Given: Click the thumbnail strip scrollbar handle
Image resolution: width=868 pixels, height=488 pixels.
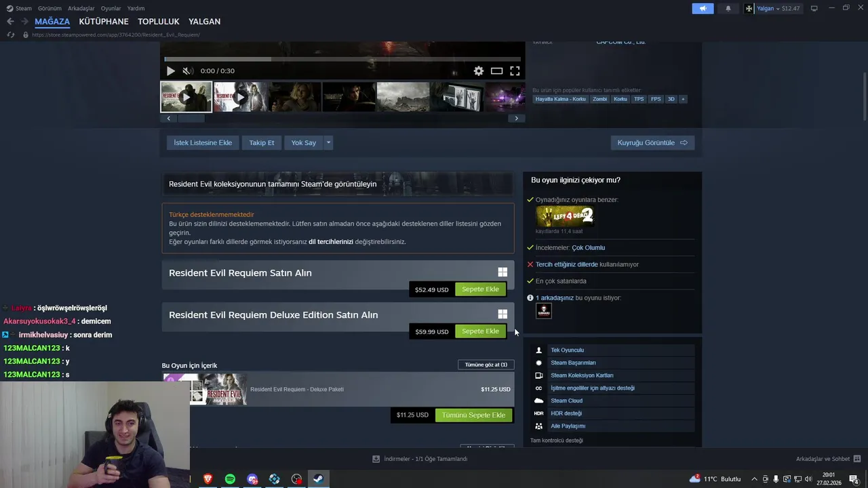Looking at the screenshot, I should 191,118.
